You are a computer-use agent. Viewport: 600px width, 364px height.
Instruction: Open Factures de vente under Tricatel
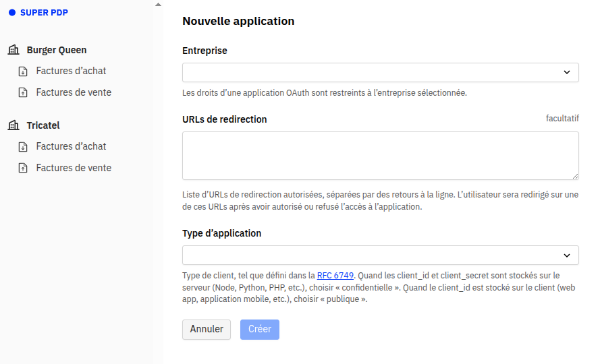(x=74, y=167)
